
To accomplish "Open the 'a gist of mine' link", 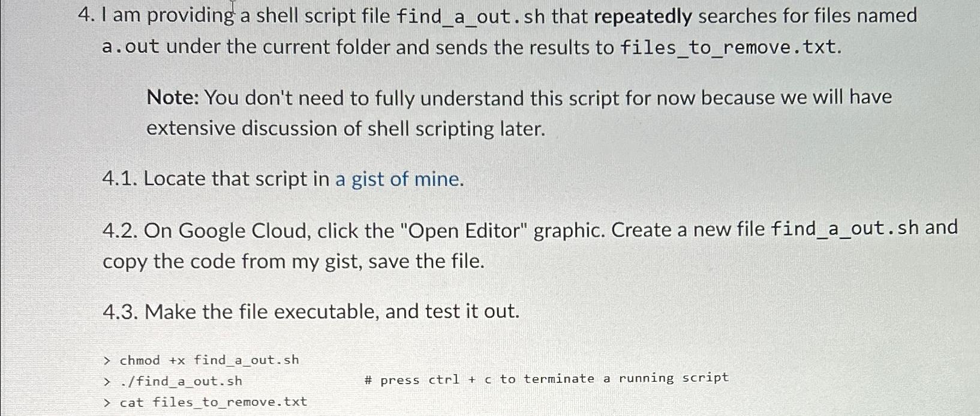I will coord(399,179).
